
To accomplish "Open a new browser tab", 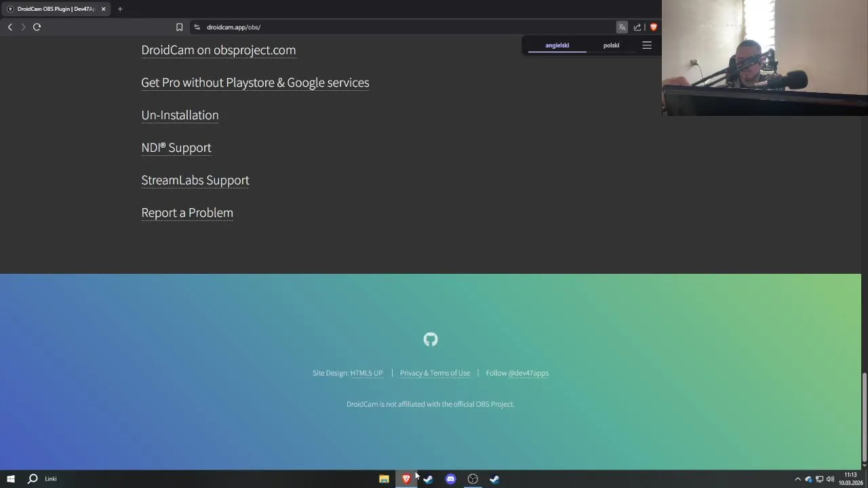I will coord(120,9).
